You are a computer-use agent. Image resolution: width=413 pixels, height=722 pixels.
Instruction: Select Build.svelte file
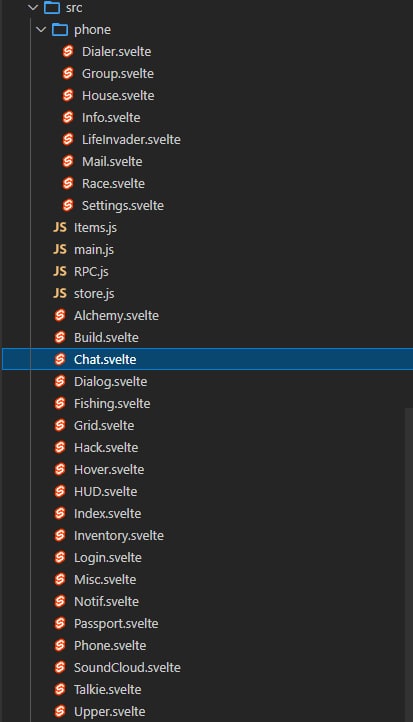click(106, 338)
